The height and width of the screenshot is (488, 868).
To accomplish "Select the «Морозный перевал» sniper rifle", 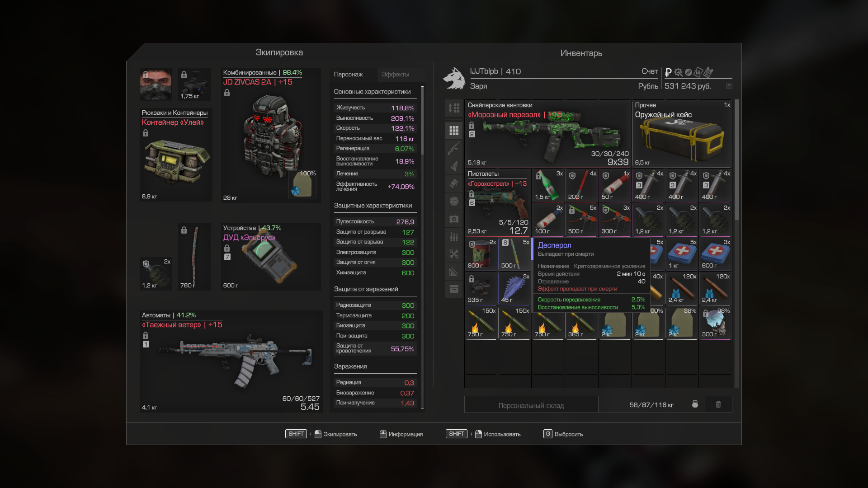I will [x=548, y=134].
